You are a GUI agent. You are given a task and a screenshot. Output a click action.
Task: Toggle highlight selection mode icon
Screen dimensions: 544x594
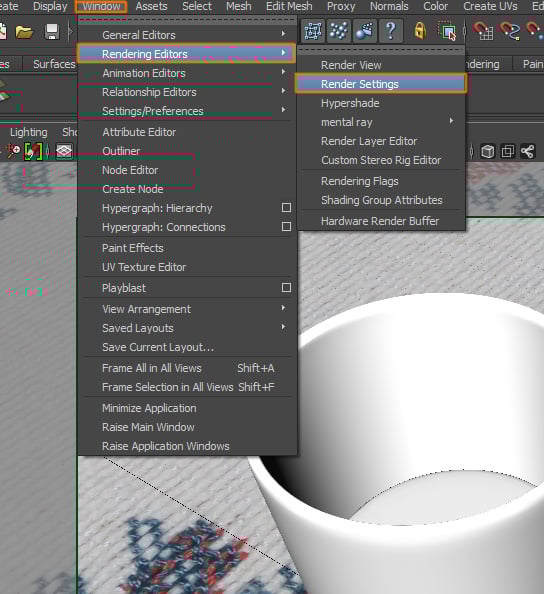[447, 31]
